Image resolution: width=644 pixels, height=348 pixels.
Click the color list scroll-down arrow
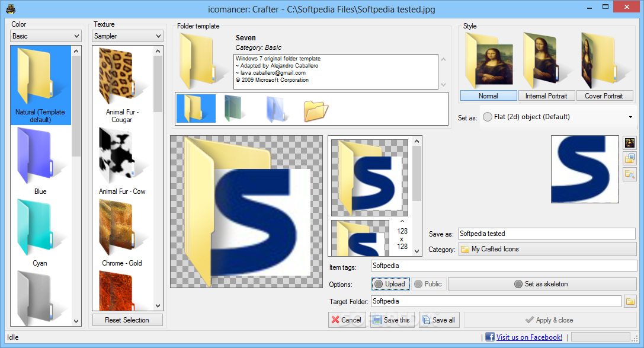[x=76, y=321]
